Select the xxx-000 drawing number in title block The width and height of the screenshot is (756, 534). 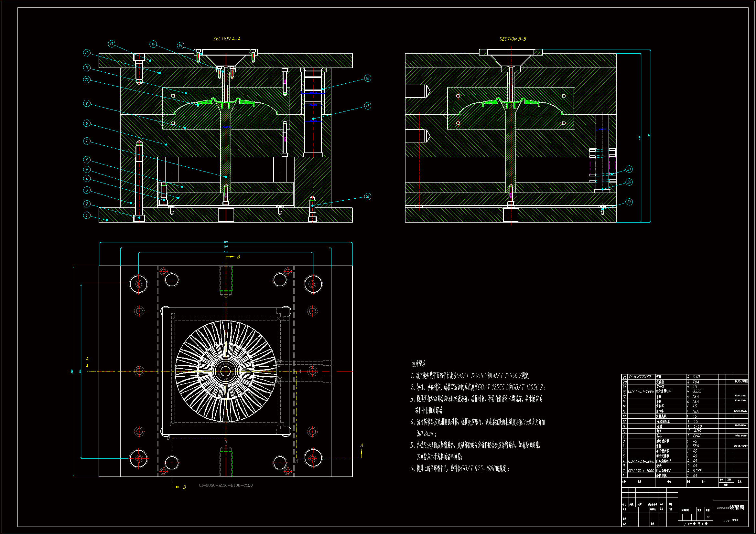coord(730,521)
